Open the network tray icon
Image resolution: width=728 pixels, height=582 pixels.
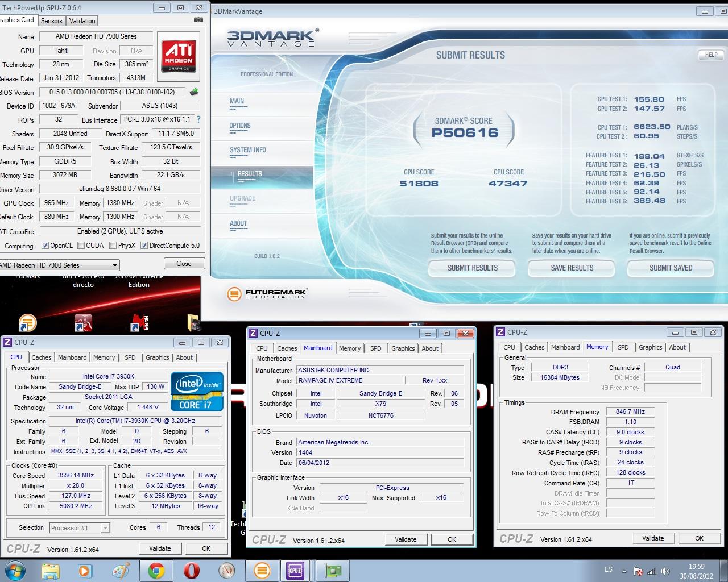(x=652, y=571)
